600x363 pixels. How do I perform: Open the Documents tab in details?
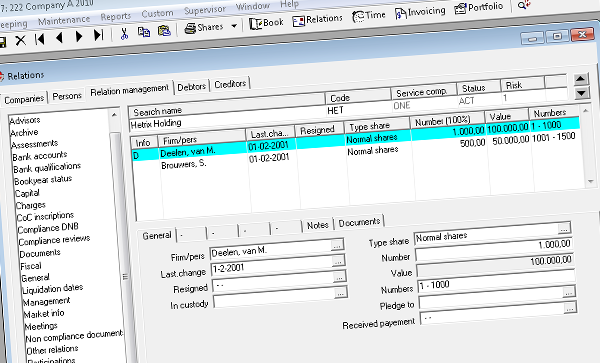359,222
